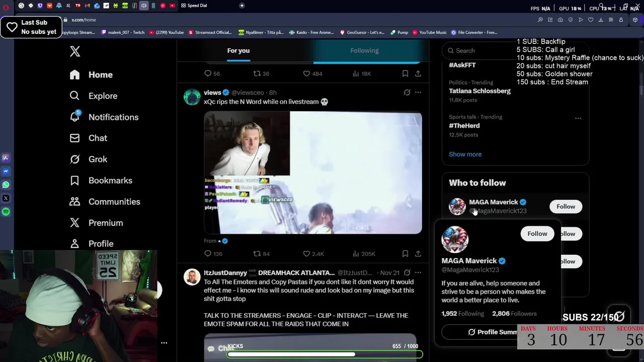This screenshot has height=362, width=644.
Task: View analytics icon showing 18K
Action: coord(356,73)
